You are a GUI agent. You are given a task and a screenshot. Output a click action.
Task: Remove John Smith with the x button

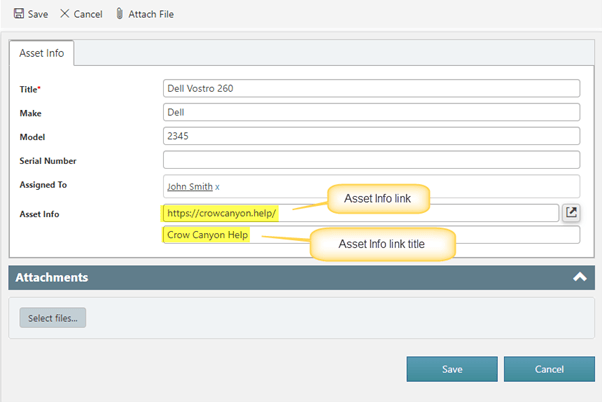pyautogui.click(x=217, y=187)
